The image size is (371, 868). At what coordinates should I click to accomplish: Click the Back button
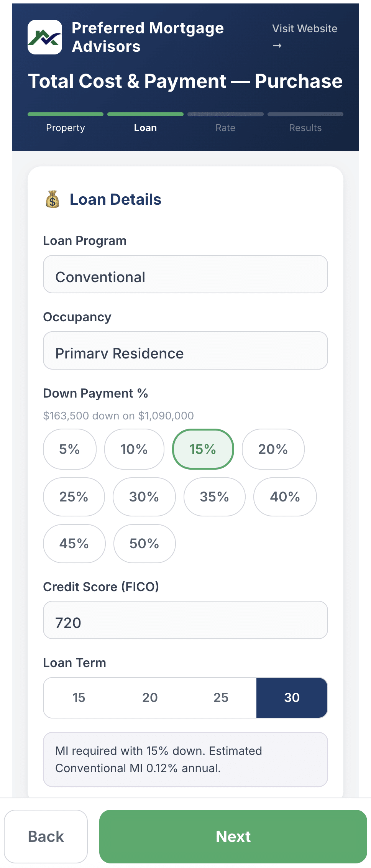point(46,837)
